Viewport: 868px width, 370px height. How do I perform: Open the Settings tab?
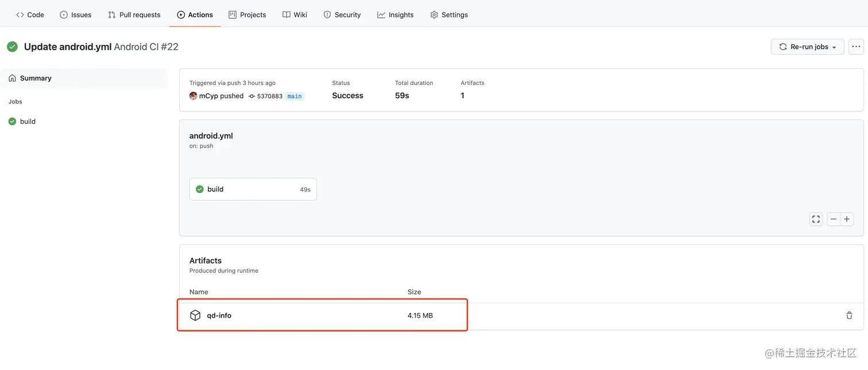(449, 14)
